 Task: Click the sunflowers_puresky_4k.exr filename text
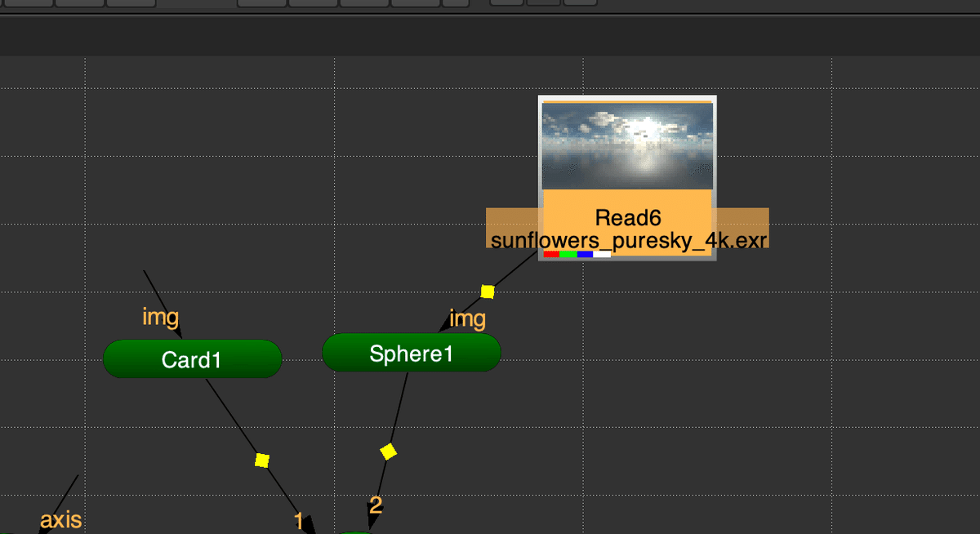pos(629,239)
